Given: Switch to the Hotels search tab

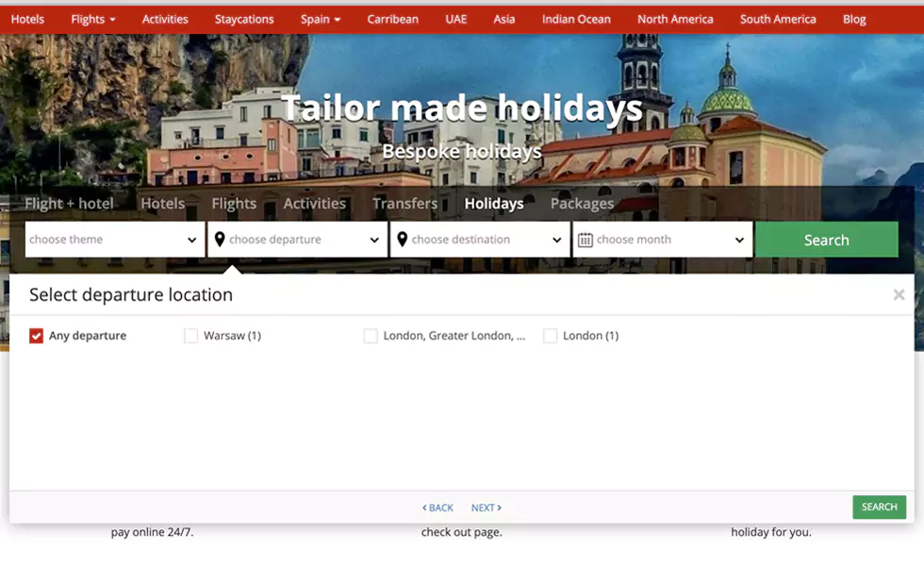Looking at the screenshot, I should pyautogui.click(x=163, y=203).
